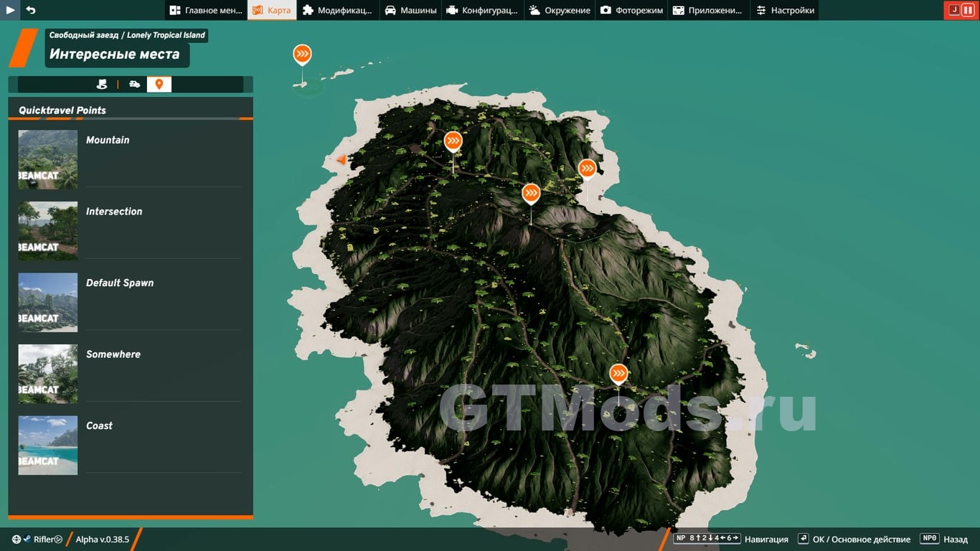Click the map marker on the small islet

[302, 55]
